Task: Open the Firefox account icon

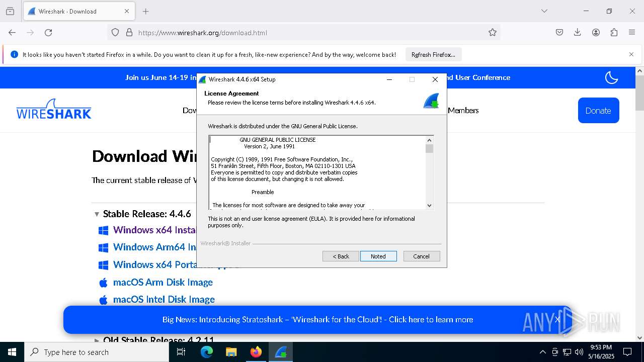Action: click(x=596, y=33)
